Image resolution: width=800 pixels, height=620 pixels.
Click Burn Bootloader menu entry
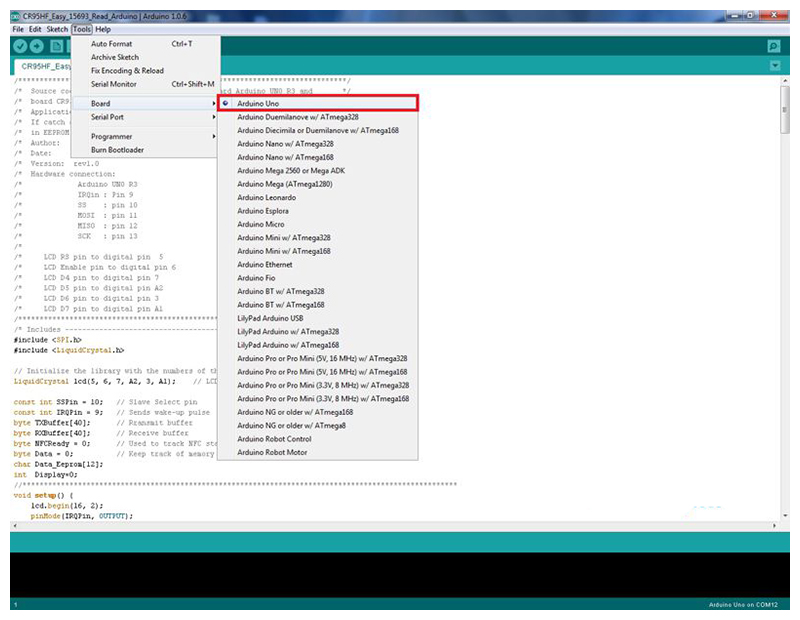pyautogui.click(x=117, y=150)
